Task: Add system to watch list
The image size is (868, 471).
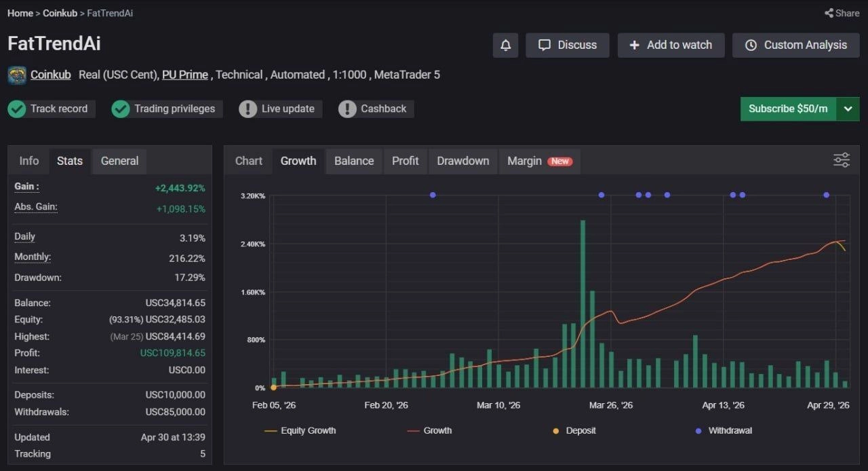Action: (671, 45)
